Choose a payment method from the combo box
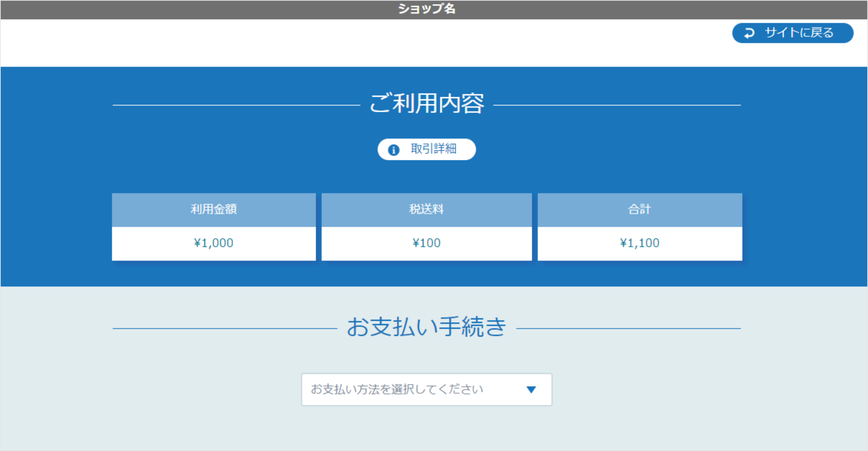This screenshot has height=451, width=868. pyautogui.click(x=426, y=390)
